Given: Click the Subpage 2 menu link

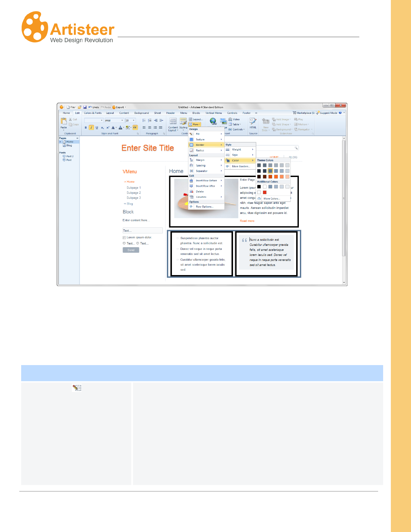Looking at the screenshot, I should pos(134,193).
